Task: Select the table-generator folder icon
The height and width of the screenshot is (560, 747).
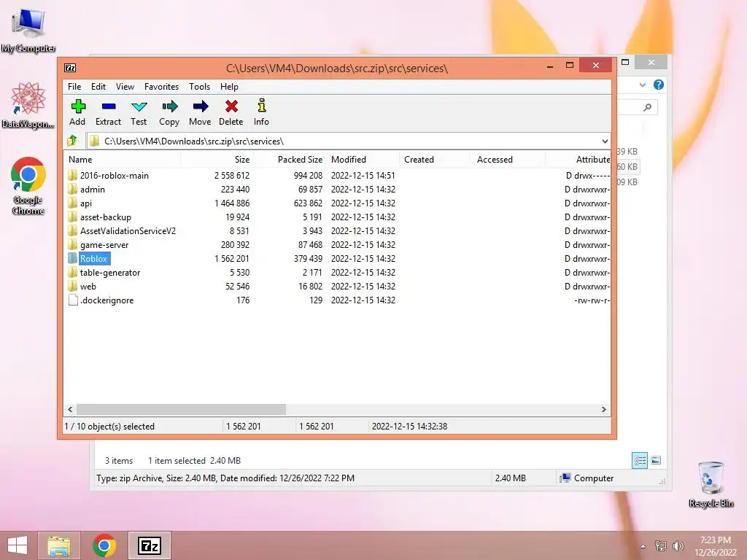Action: (x=72, y=273)
